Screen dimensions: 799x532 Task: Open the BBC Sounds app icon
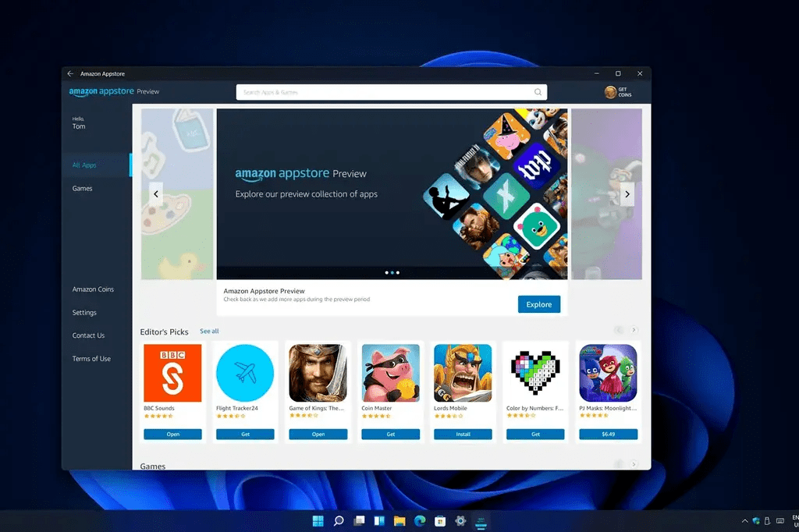click(172, 373)
